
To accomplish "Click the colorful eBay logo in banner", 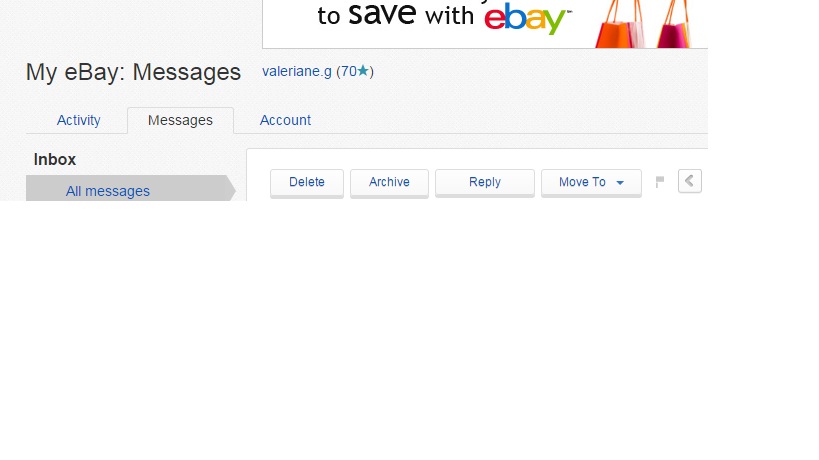I will [528, 18].
